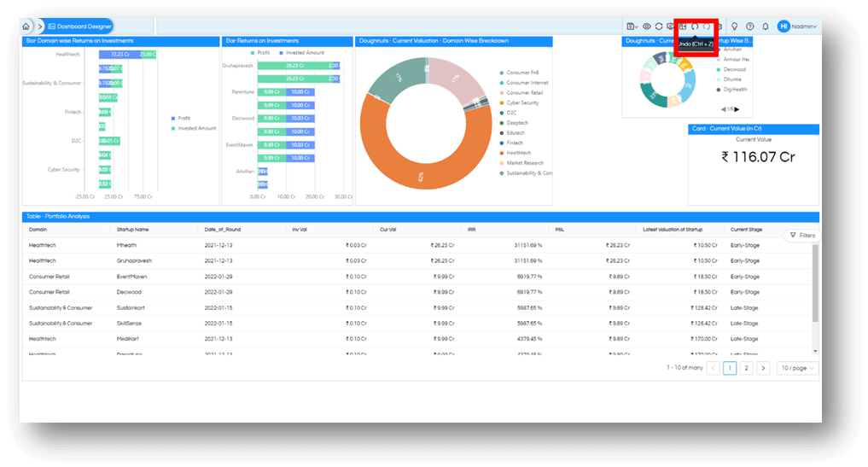Click the MediKart startup name cell

coord(128,338)
